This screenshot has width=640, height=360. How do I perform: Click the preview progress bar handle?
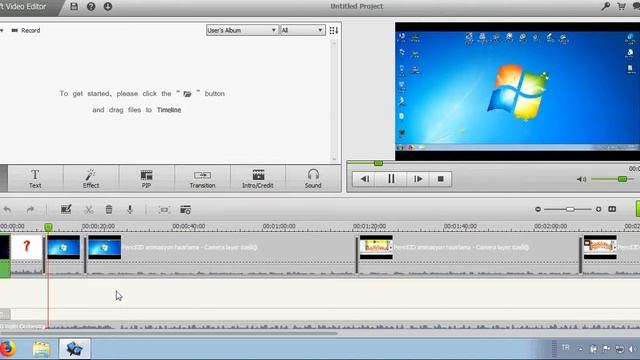click(378, 163)
